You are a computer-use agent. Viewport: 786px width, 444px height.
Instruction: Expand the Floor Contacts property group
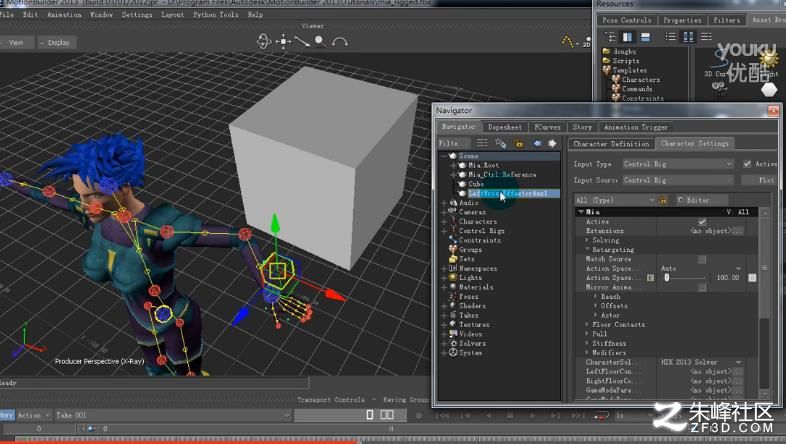click(x=587, y=325)
